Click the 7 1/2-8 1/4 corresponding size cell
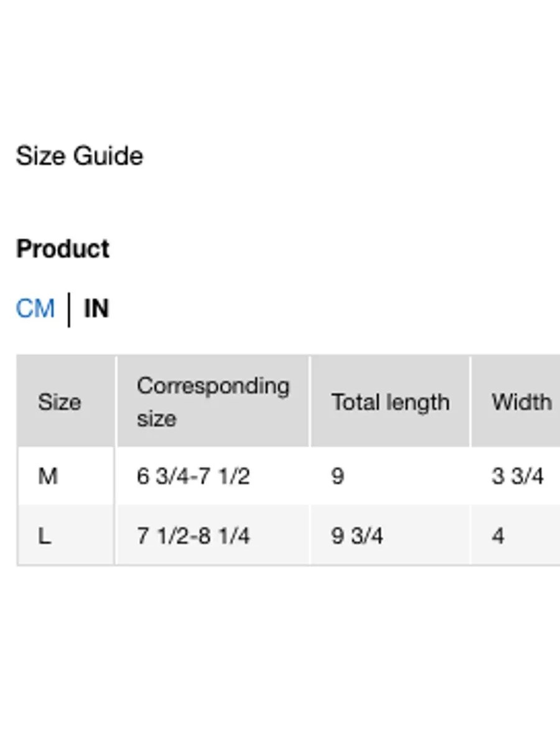 click(193, 536)
